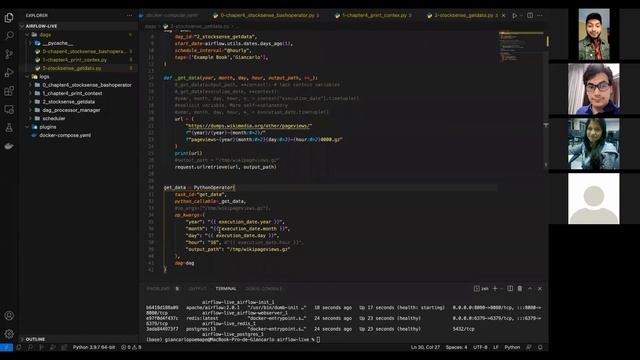Open Explorer panel more actions menu
640x360 pixels.
click(129, 16)
